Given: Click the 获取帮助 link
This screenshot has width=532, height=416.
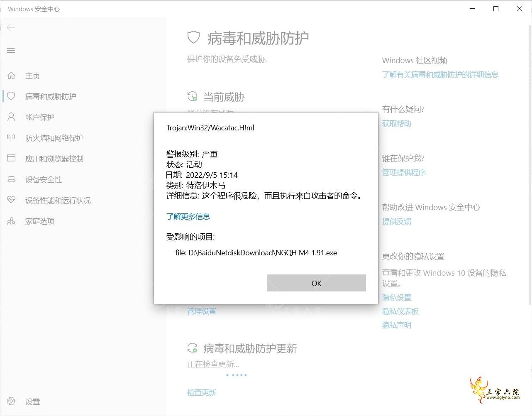Looking at the screenshot, I should point(397,123).
